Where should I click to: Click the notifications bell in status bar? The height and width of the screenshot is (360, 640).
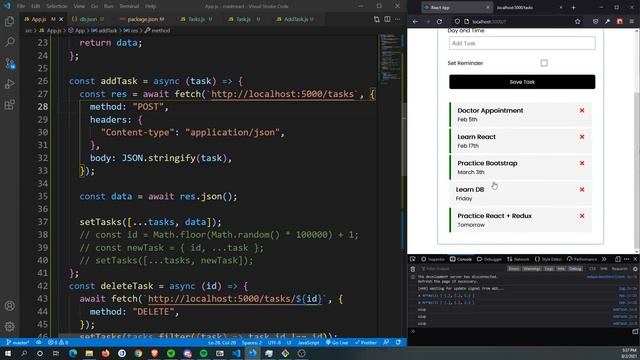pyautogui.click(x=398, y=342)
